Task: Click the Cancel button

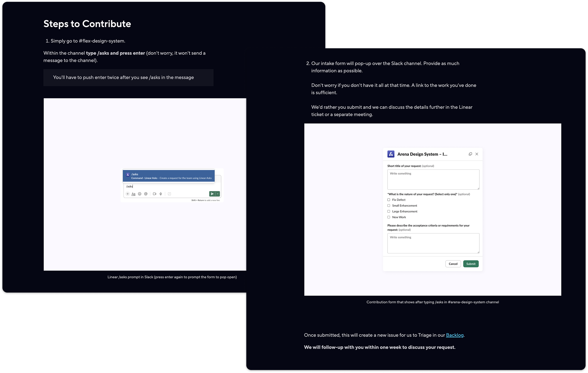Action: 453,264
